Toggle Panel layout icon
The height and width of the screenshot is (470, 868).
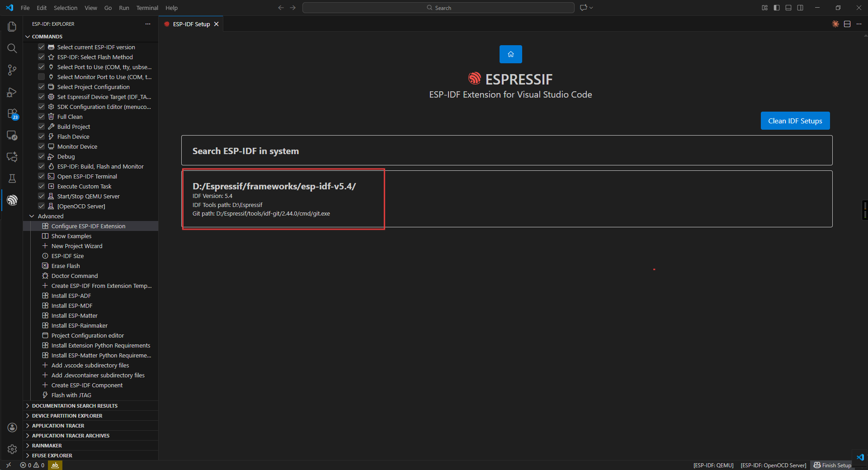[x=788, y=8]
